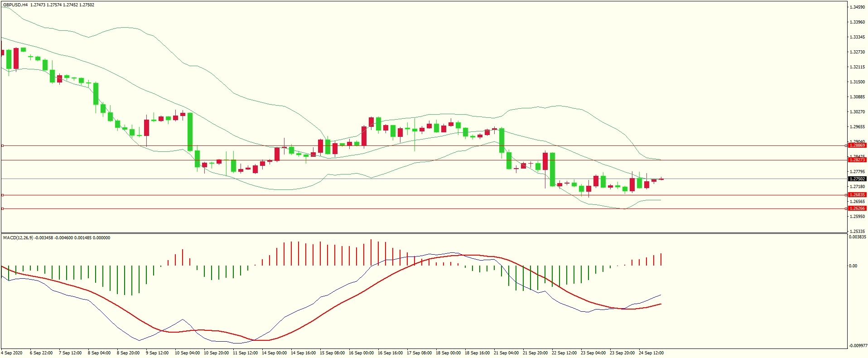Click the 18 Sep 16:00 time label

point(477,353)
